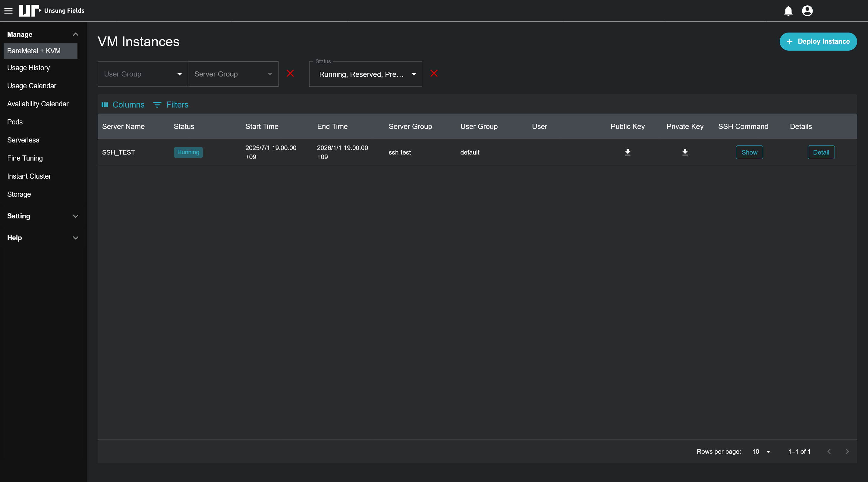Clear group filters with the first red X
This screenshot has width=868, height=482.
(290, 74)
